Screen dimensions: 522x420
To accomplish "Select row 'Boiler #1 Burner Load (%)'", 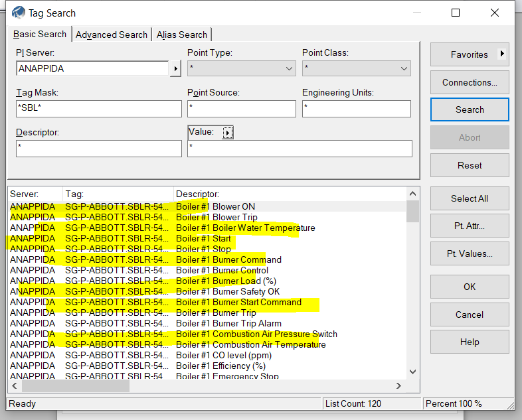I will tap(207, 281).
